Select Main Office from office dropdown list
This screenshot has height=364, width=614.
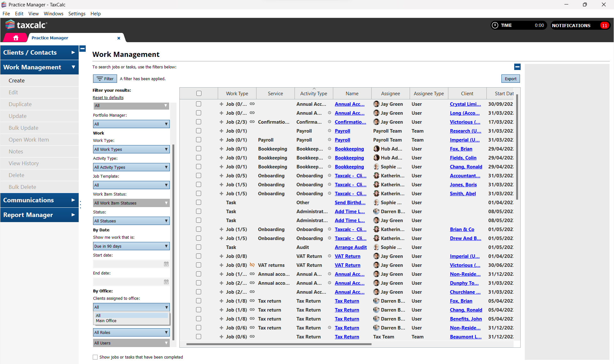point(106,321)
